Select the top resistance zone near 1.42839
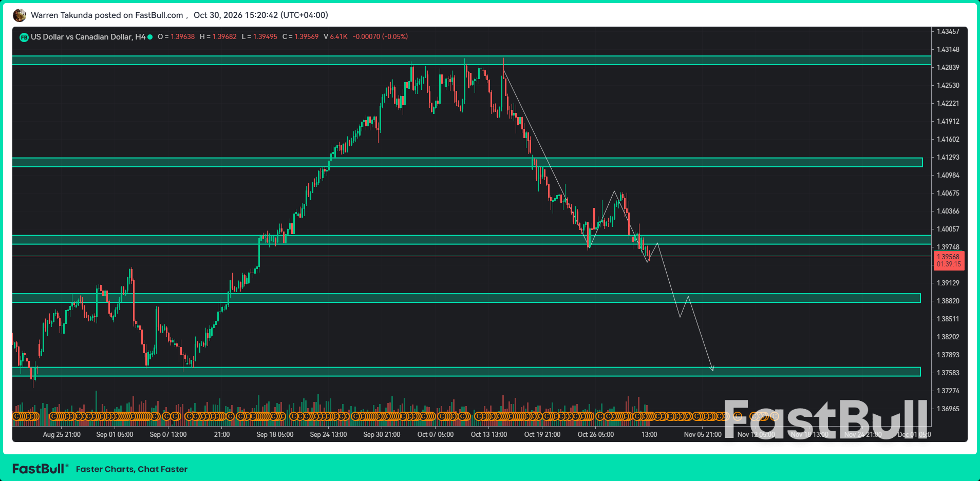This screenshot has width=980, height=481. click(472, 61)
